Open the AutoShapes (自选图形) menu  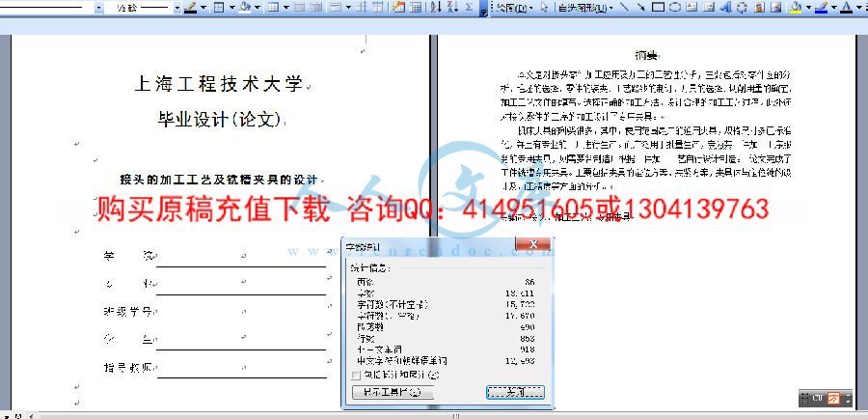pos(585,8)
